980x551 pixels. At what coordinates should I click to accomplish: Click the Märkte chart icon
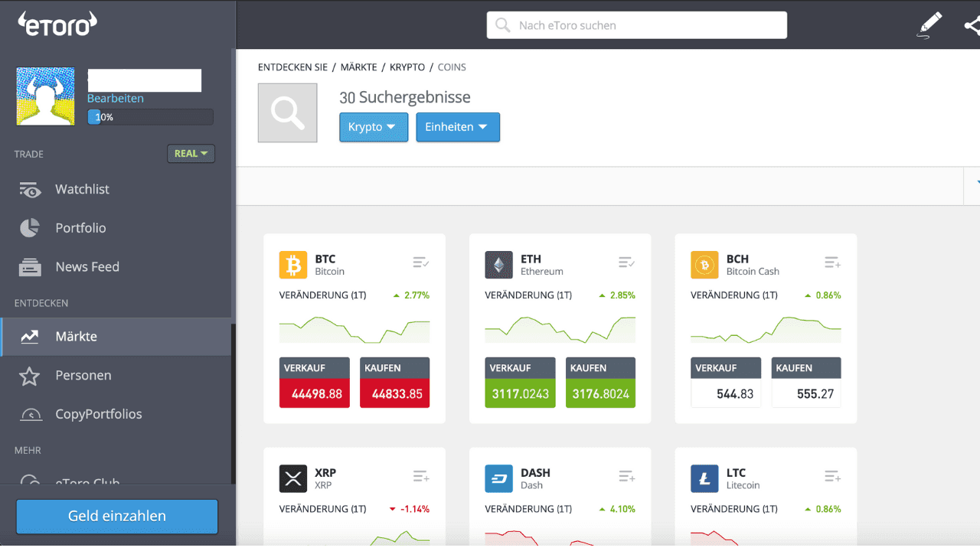click(30, 337)
